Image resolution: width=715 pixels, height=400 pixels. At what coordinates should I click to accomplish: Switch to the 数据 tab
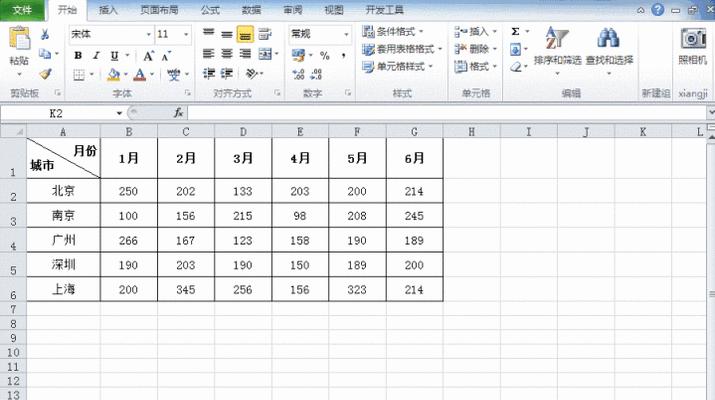251,10
